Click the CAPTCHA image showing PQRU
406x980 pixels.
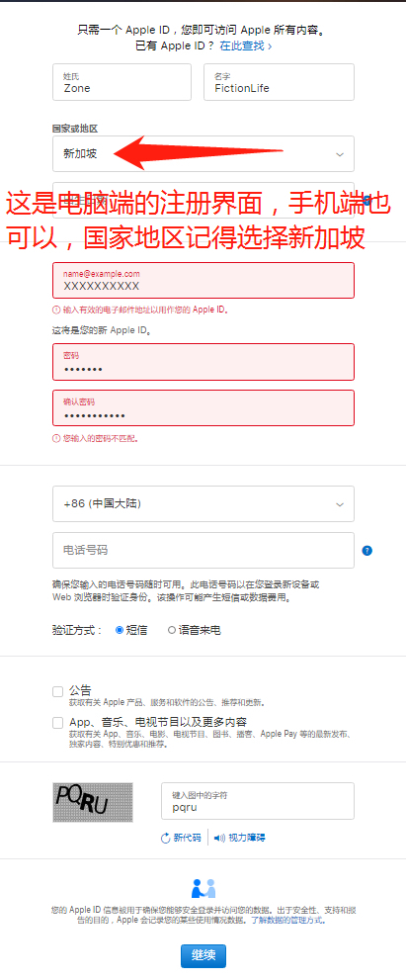coord(93,802)
